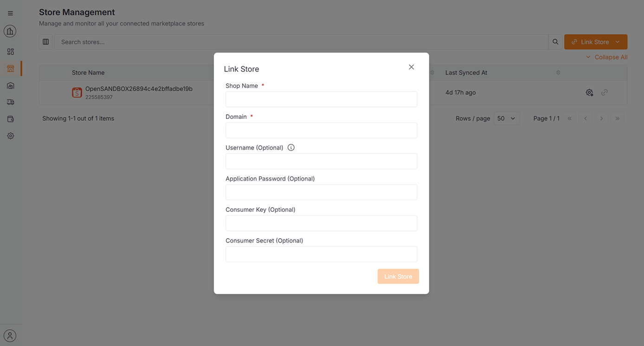Image resolution: width=644 pixels, height=346 pixels.
Task: Close the Link Store dialog
Action: [411, 67]
